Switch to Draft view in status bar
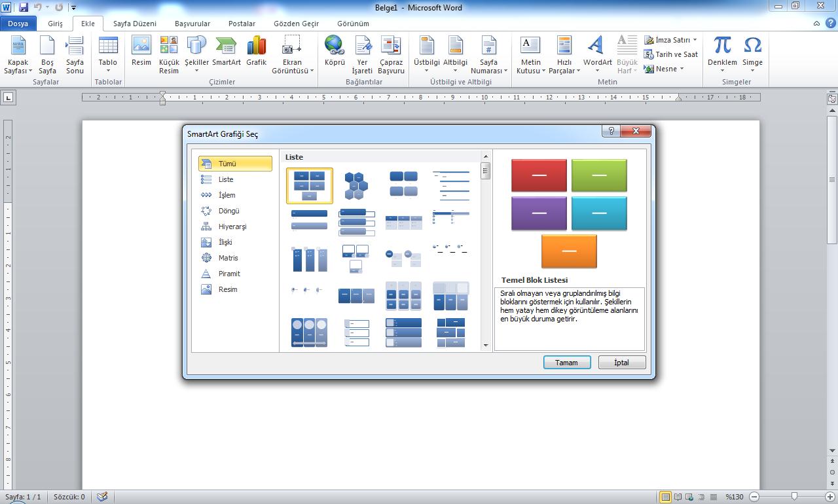Screen dimensions: 838x504 (x=714, y=497)
